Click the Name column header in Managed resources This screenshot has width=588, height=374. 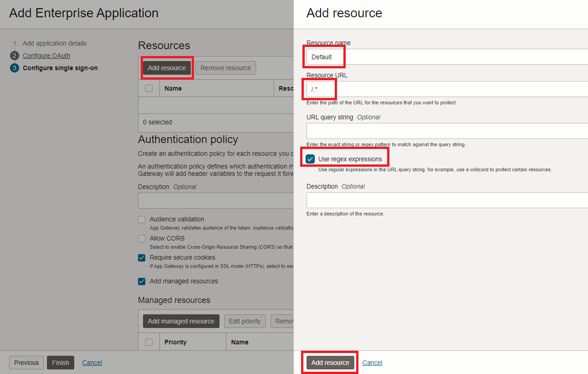pyautogui.click(x=240, y=342)
